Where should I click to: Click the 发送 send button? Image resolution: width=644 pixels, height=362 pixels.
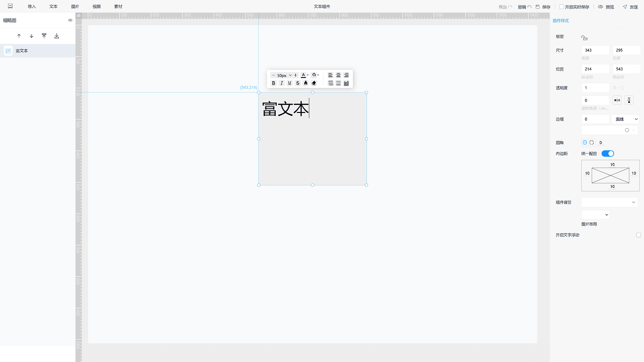pyautogui.click(x=630, y=7)
